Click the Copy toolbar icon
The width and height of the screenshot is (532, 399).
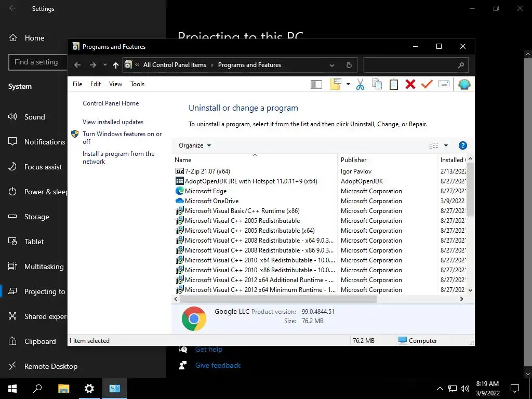[x=377, y=84]
